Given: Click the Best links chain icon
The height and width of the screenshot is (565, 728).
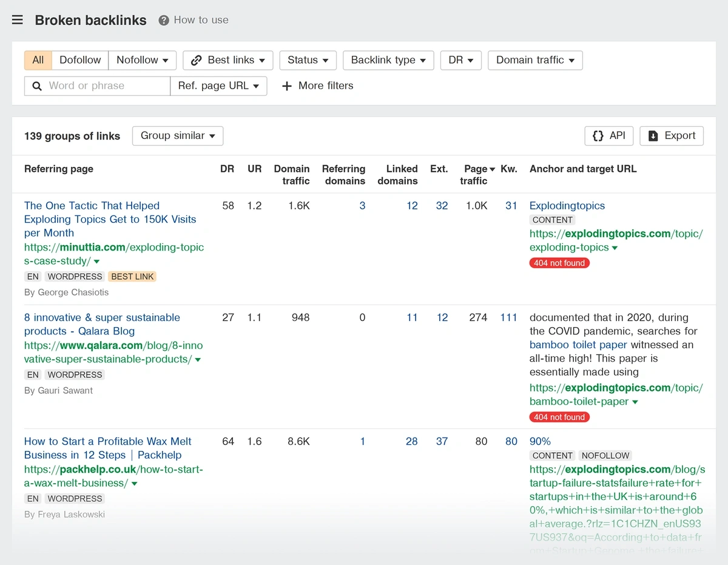Looking at the screenshot, I should (x=197, y=60).
